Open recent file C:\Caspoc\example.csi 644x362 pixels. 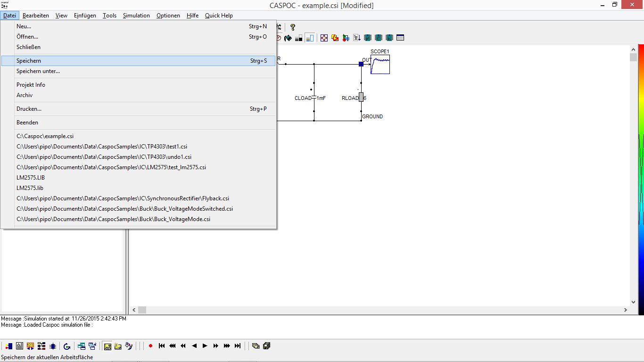[x=139, y=136]
